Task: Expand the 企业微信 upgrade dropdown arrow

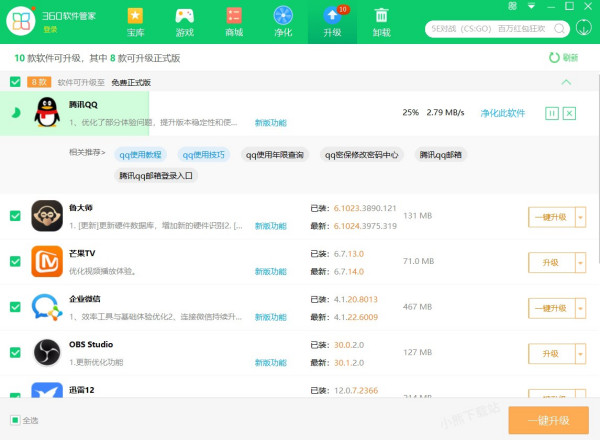Action: click(580, 308)
